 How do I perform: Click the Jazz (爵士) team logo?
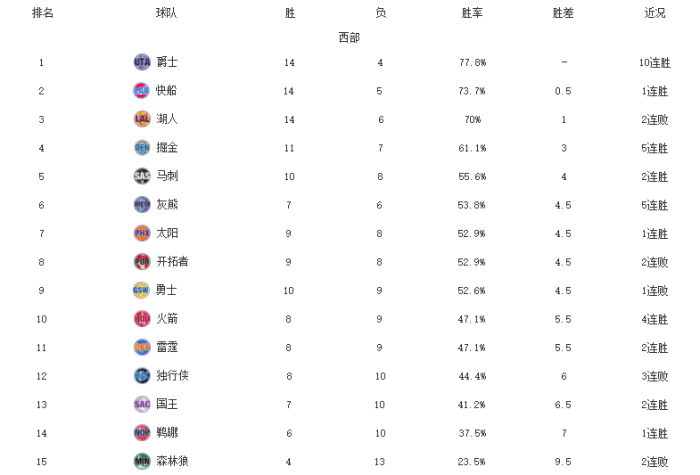[142, 62]
